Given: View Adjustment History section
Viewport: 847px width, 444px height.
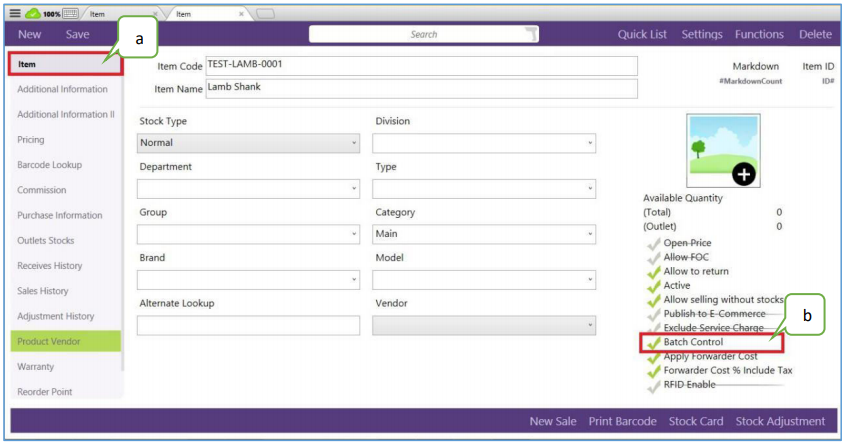Looking at the screenshot, I should [x=56, y=316].
